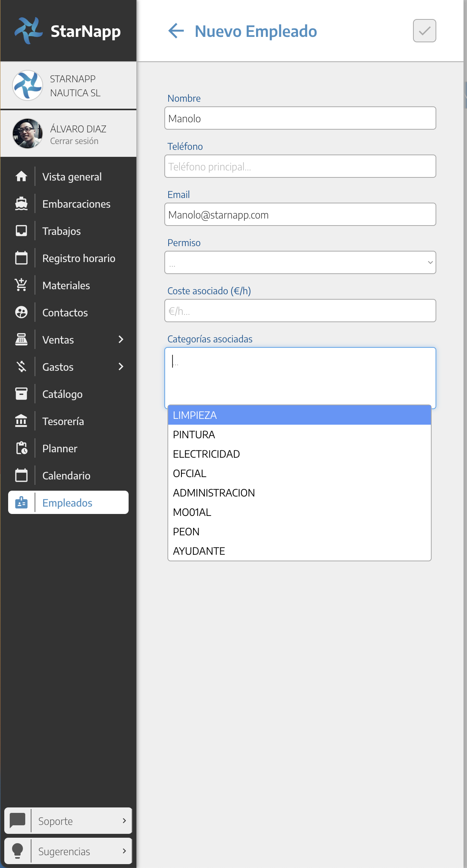The width and height of the screenshot is (467, 868).
Task: Click the back arrow beside Nuevo Empleado
Action: (x=176, y=31)
